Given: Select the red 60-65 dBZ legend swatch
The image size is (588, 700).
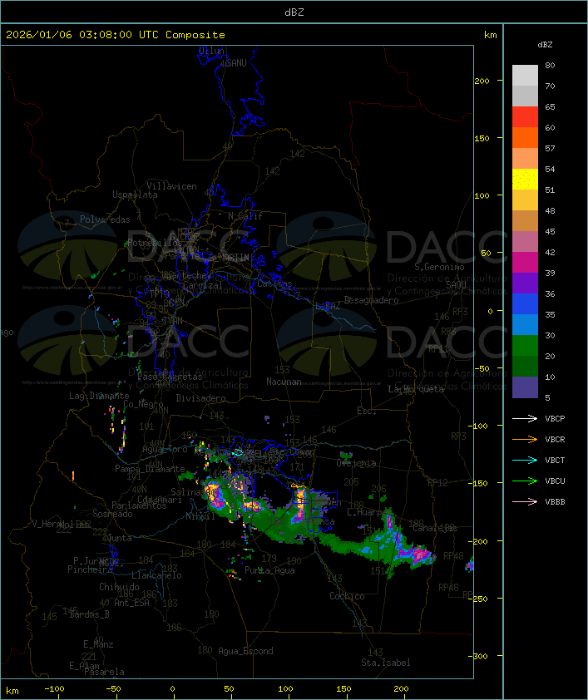Looking at the screenshot, I should 525,117.
